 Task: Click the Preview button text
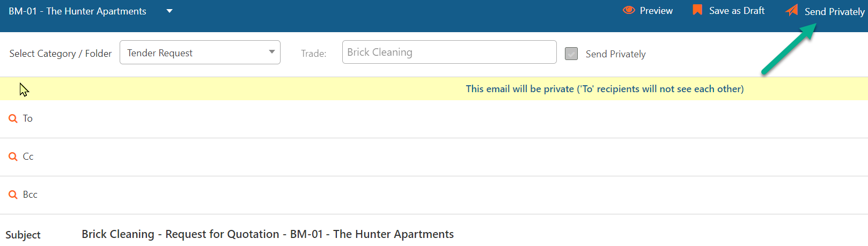click(x=656, y=11)
